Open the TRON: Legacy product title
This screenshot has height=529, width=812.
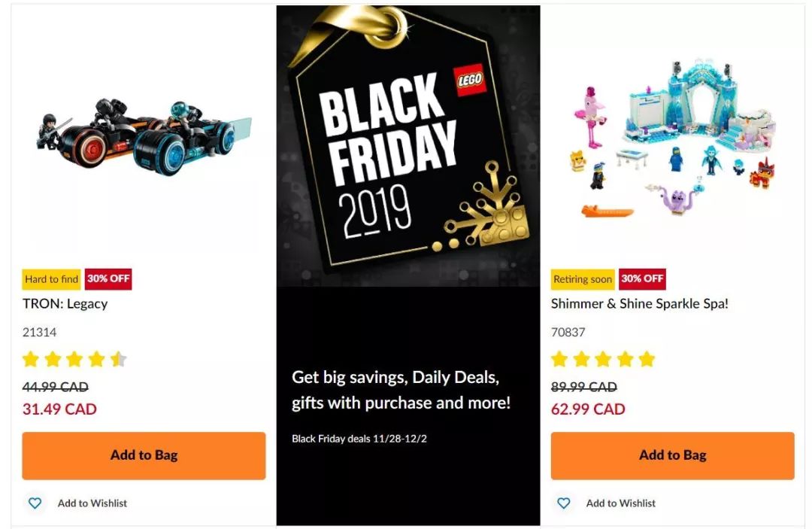click(x=65, y=303)
